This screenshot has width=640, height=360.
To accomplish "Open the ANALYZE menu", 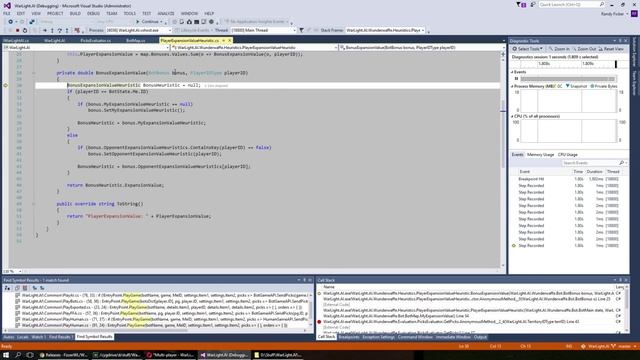I will tap(166, 13).
